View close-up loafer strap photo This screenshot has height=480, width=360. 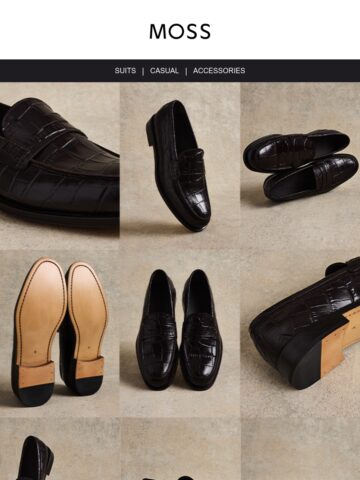60,166
